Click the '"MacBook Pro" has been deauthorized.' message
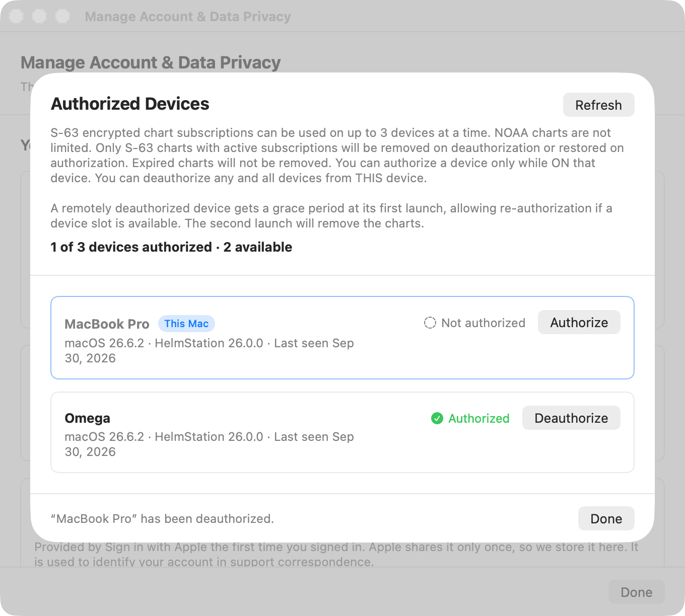The width and height of the screenshot is (685, 616). click(x=162, y=518)
